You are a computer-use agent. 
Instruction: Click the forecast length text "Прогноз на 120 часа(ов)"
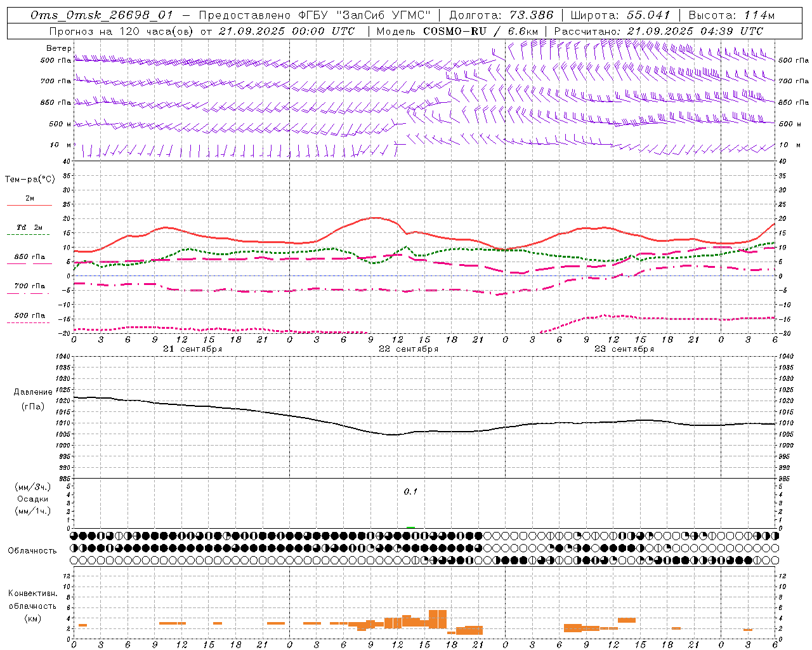122,31
